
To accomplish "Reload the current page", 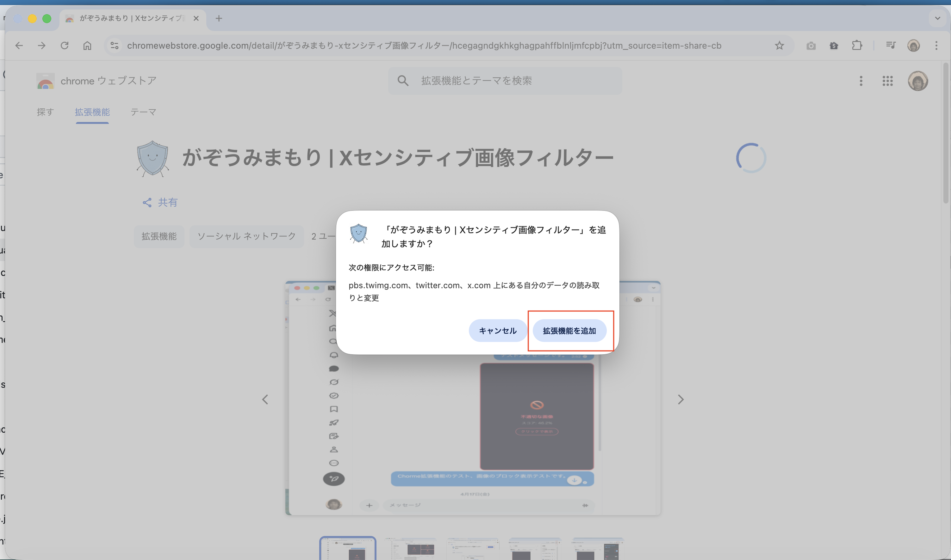I will tap(65, 45).
